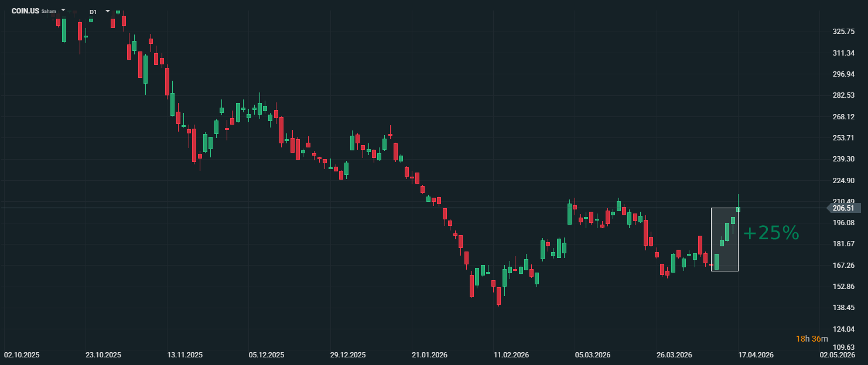Select the current price tag 206.51
The image size is (868, 365).
click(x=843, y=208)
